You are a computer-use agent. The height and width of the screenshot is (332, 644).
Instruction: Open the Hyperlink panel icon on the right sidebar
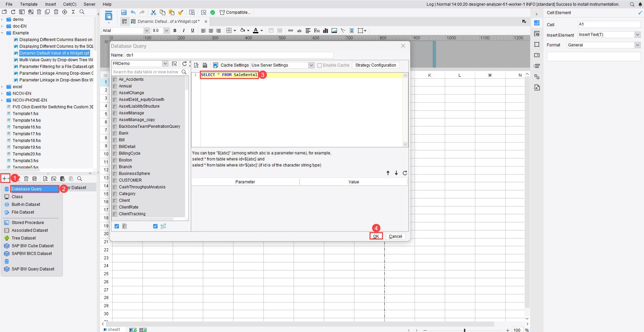537,77
